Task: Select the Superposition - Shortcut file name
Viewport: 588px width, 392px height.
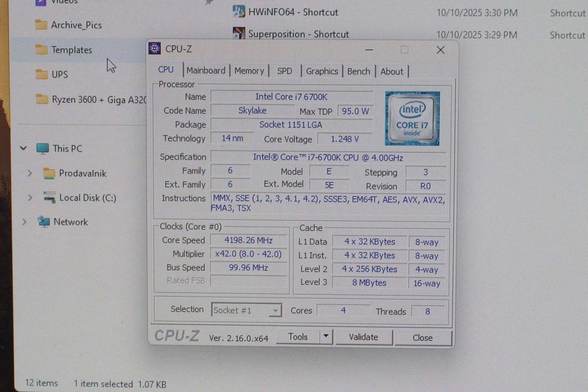Action: click(299, 34)
